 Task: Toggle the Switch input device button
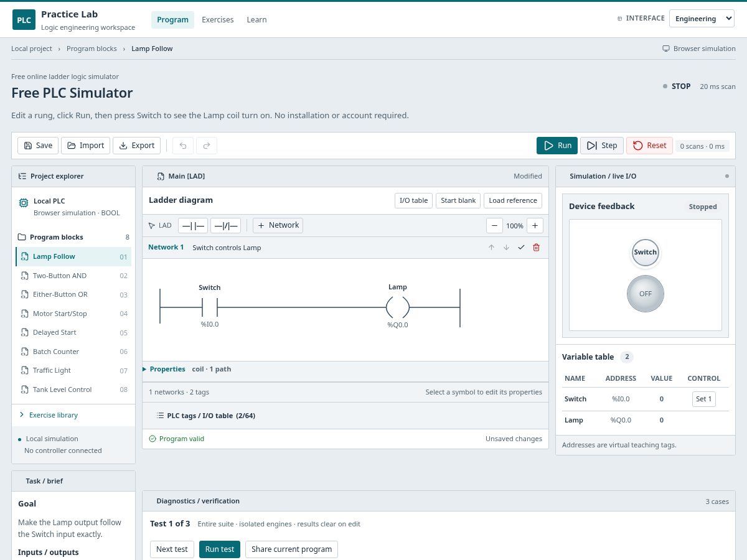645,253
